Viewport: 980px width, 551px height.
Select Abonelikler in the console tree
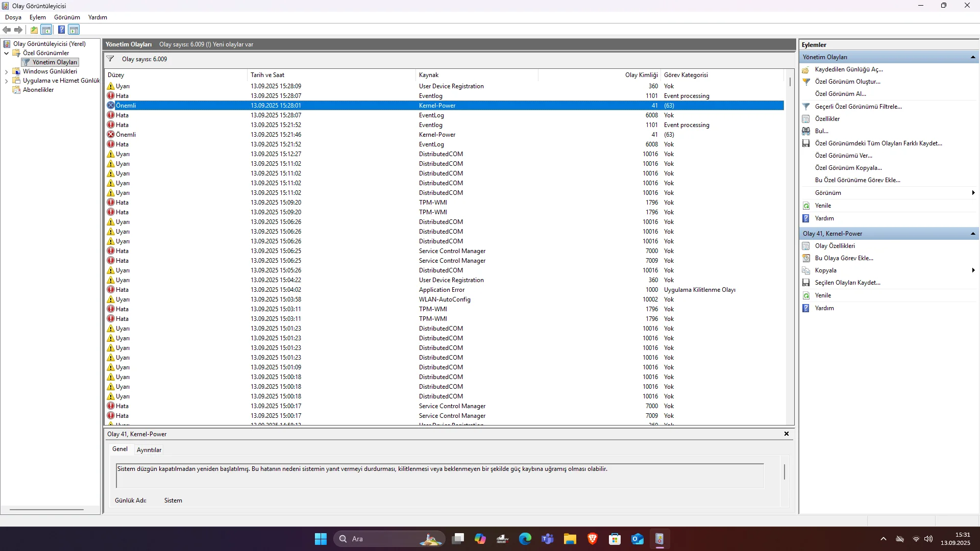(x=38, y=90)
